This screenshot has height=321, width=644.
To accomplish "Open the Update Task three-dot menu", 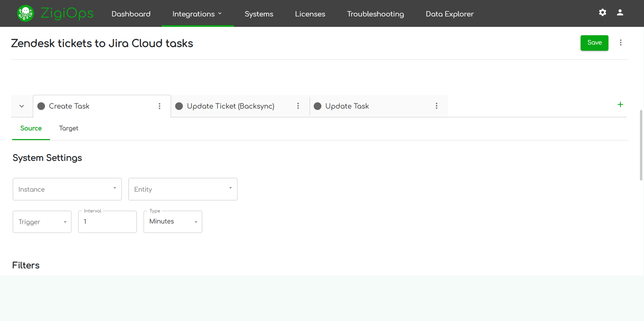I will tap(436, 106).
